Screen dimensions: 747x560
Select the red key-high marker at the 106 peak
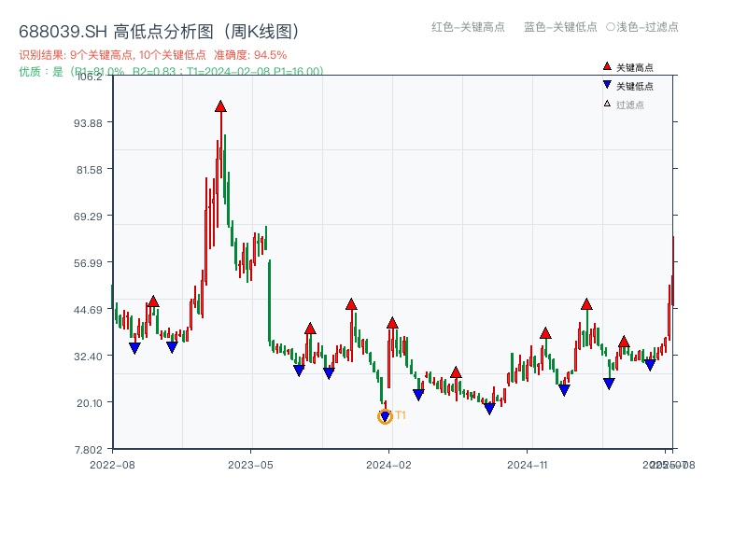220,106
